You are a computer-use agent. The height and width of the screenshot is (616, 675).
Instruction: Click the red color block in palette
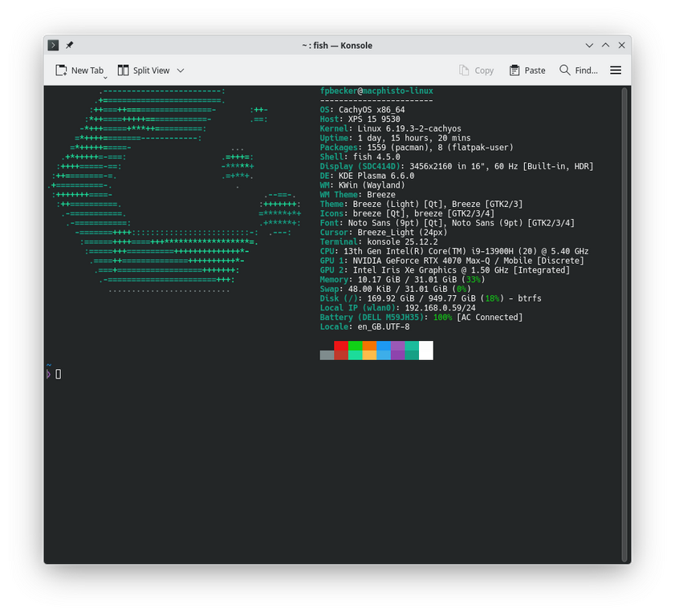[x=341, y=346]
